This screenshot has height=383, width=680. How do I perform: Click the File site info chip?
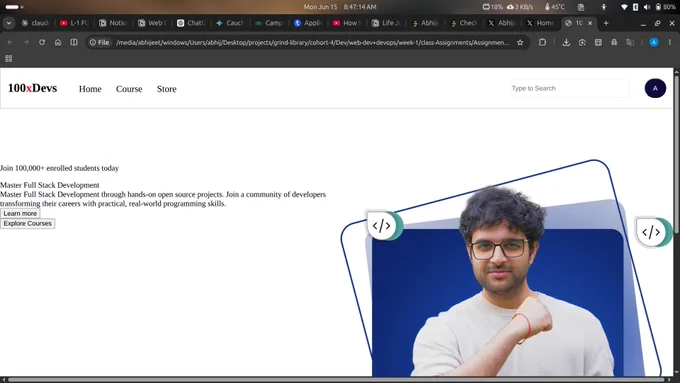point(99,43)
